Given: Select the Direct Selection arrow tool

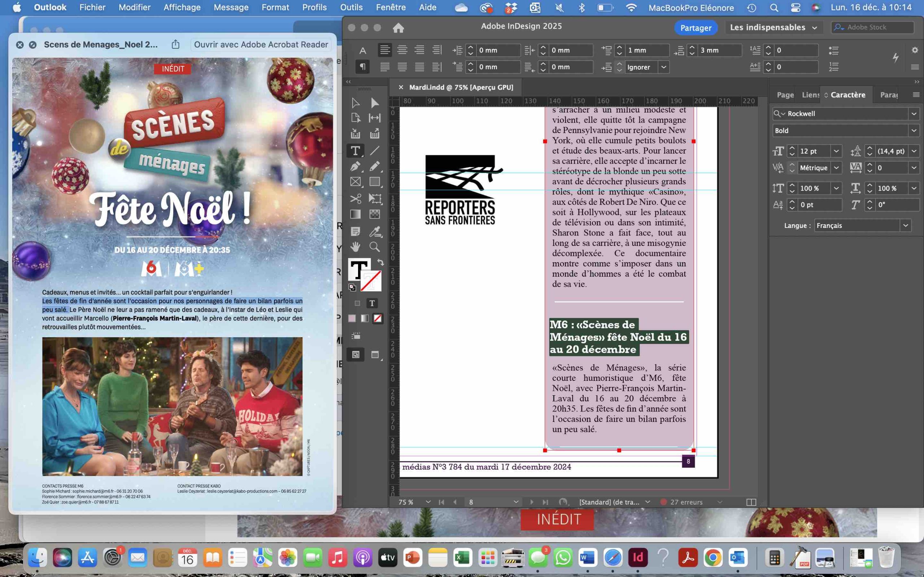Looking at the screenshot, I should 375,103.
